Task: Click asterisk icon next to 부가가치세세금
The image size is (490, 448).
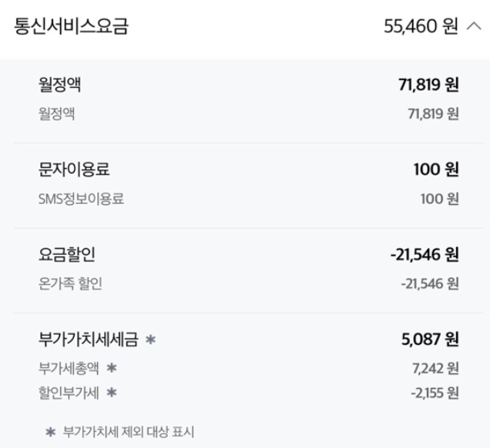Action: (151, 339)
